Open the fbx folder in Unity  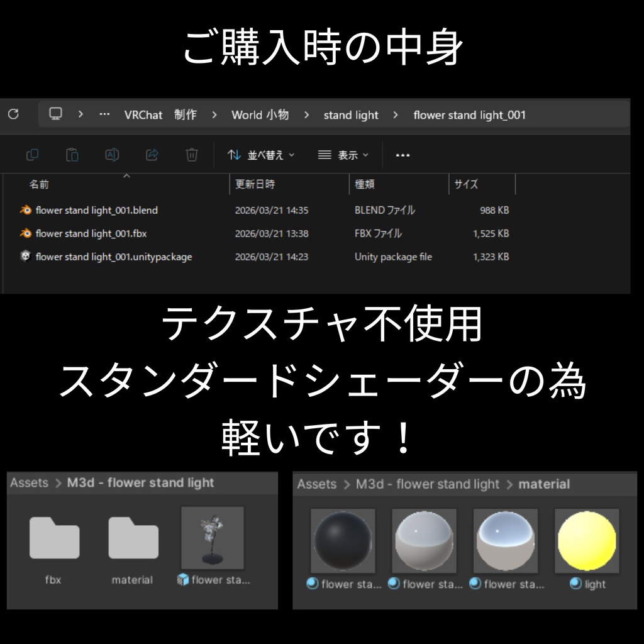(54, 538)
